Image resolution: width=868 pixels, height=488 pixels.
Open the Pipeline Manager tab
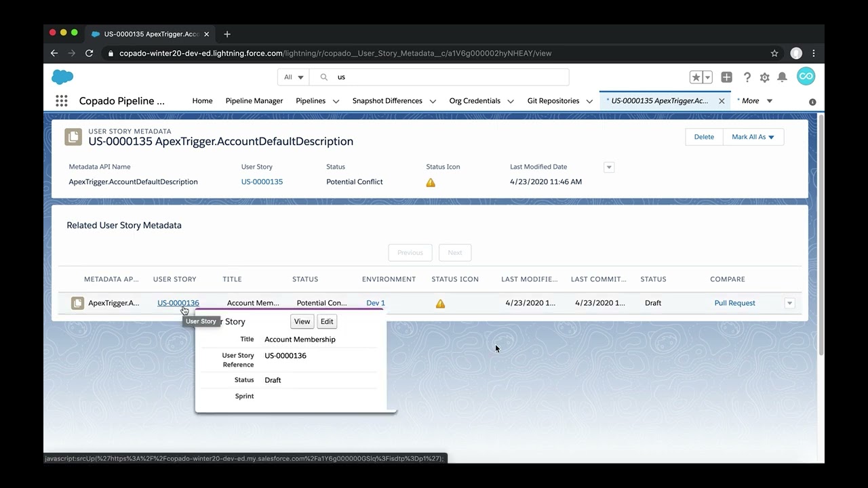click(x=254, y=101)
